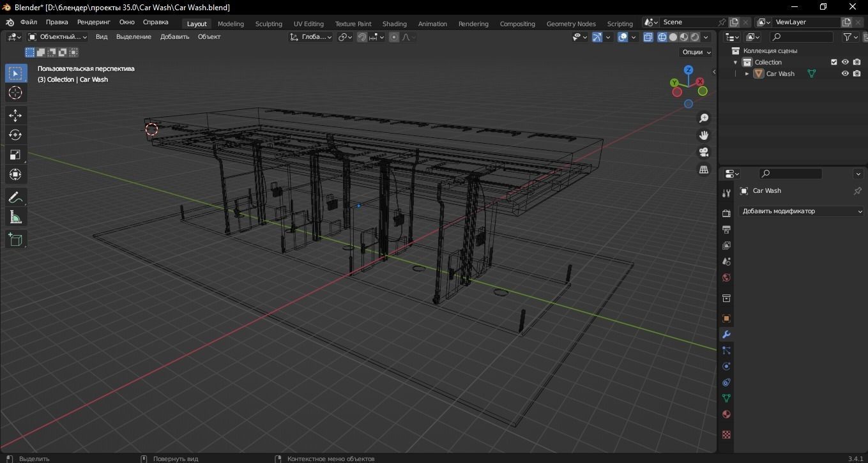The width and height of the screenshot is (868, 463).
Task: Open the Material properties tab
Action: tap(726, 414)
